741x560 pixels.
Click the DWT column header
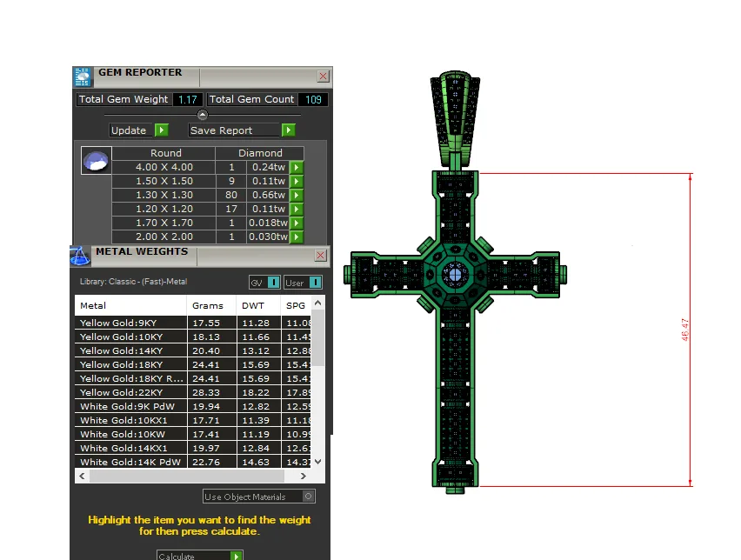pyautogui.click(x=258, y=306)
